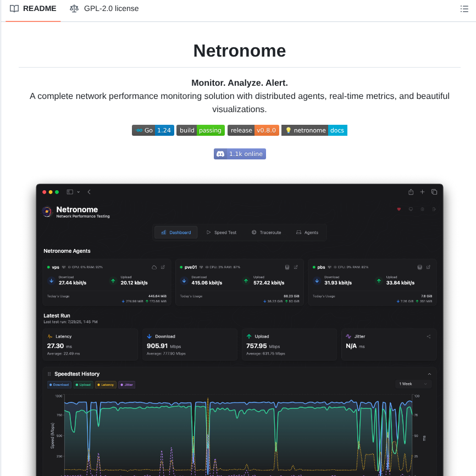Collapse the Speedtest History panel
This screenshot has height=476, width=476.
click(x=430, y=373)
